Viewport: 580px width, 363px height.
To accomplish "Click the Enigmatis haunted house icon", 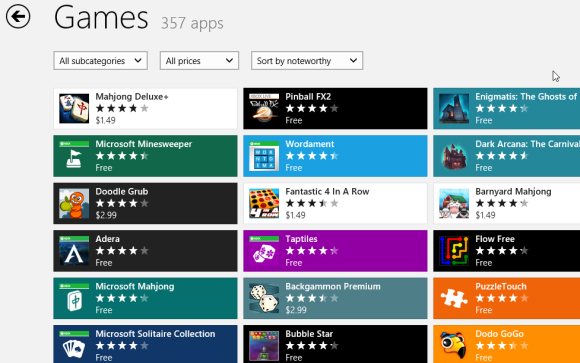I will (x=454, y=108).
